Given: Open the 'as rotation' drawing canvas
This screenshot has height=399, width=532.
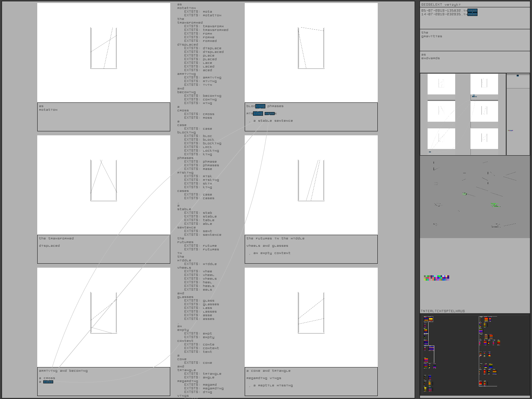Looking at the screenshot, I should (104, 53).
